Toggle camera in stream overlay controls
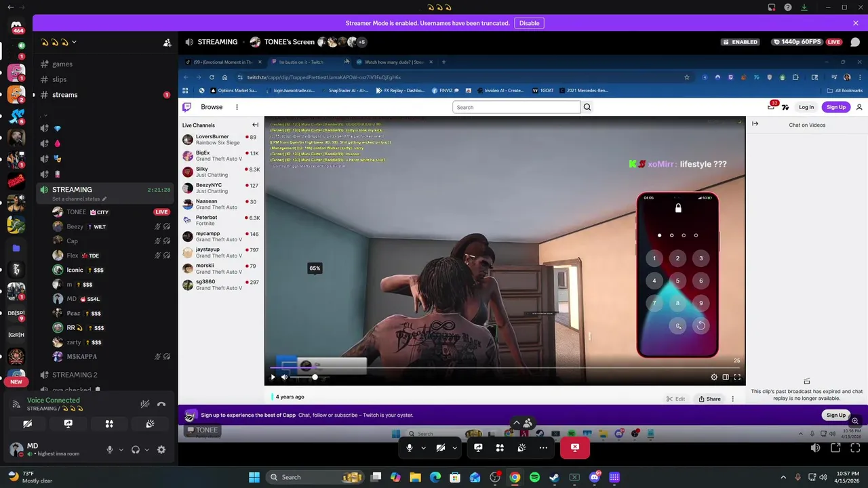The height and width of the screenshot is (488, 868). pos(441,447)
